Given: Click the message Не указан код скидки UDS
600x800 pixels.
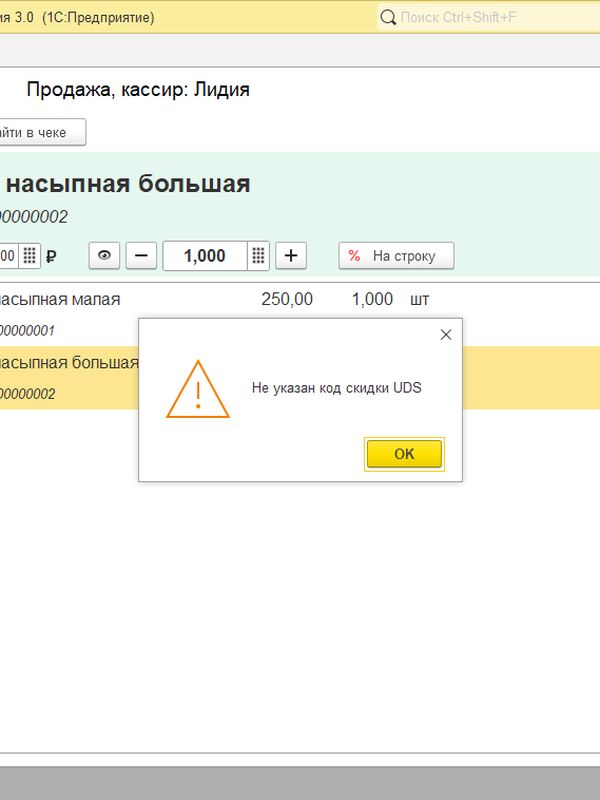Looking at the screenshot, I should 337,388.
